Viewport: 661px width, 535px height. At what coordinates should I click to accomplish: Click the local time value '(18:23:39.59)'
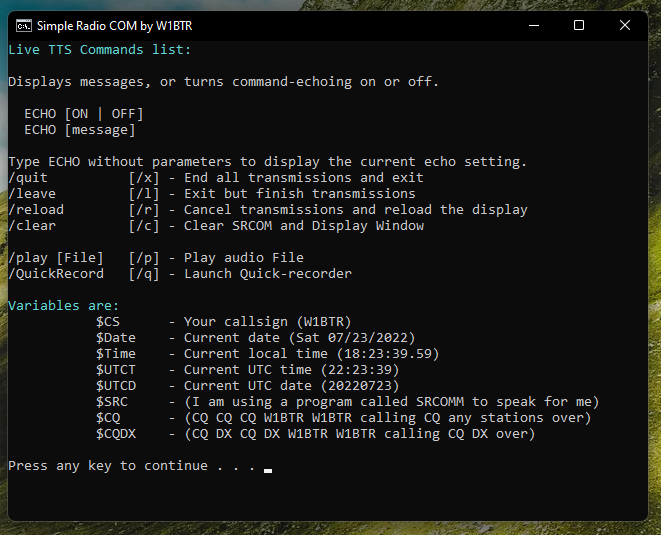coord(388,354)
